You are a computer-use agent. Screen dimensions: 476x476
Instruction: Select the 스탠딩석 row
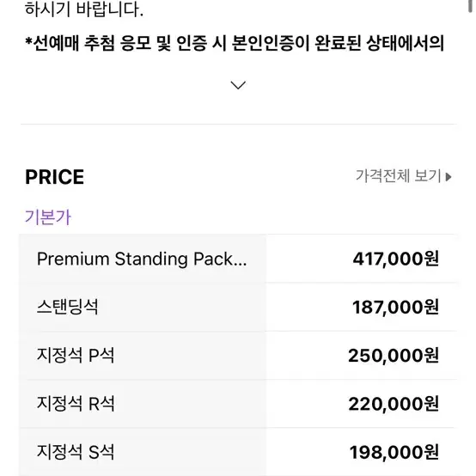pos(238,307)
